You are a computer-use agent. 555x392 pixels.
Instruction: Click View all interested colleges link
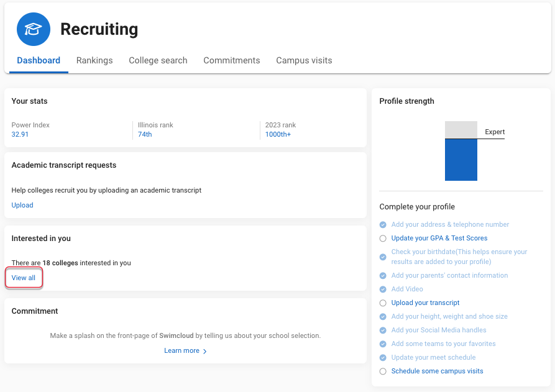(x=24, y=278)
